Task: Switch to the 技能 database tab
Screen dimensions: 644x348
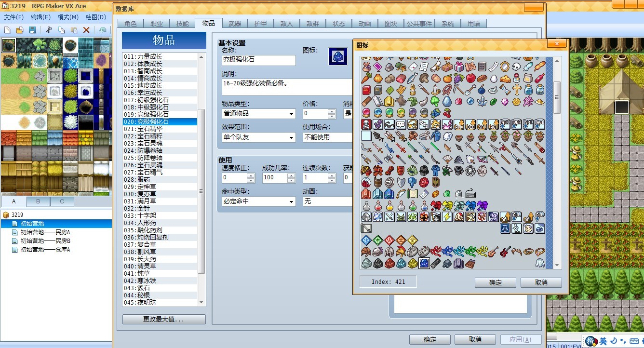Action: click(x=183, y=24)
